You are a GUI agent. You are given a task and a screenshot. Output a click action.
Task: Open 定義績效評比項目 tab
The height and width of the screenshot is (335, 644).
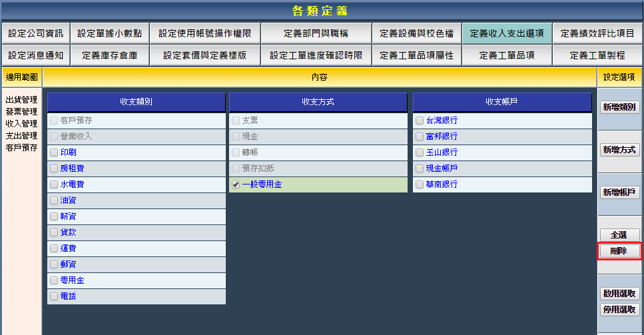pos(597,33)
